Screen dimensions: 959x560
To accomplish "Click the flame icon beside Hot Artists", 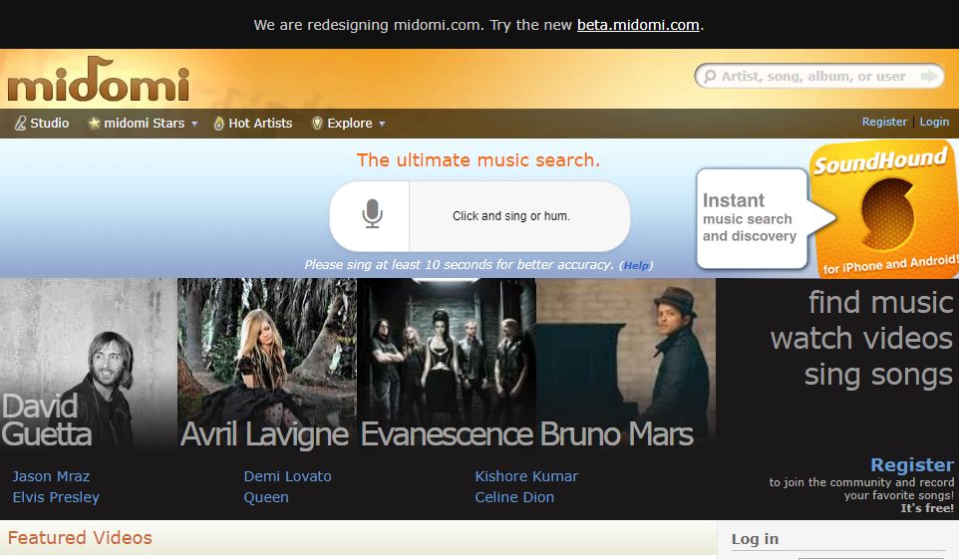I will coord(219,123).
